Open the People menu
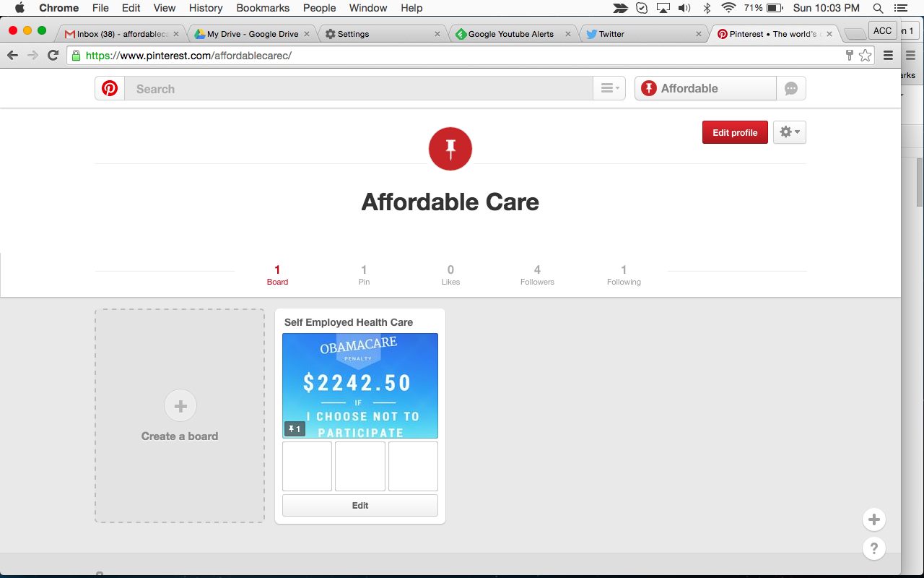The width and height of the screenshot is (924, 578). pos(319,8)
